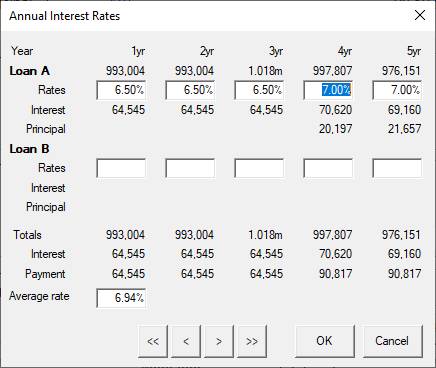The image size is (436, 368).
Task: Click the Loan A heading label
Action: point(30,71)
